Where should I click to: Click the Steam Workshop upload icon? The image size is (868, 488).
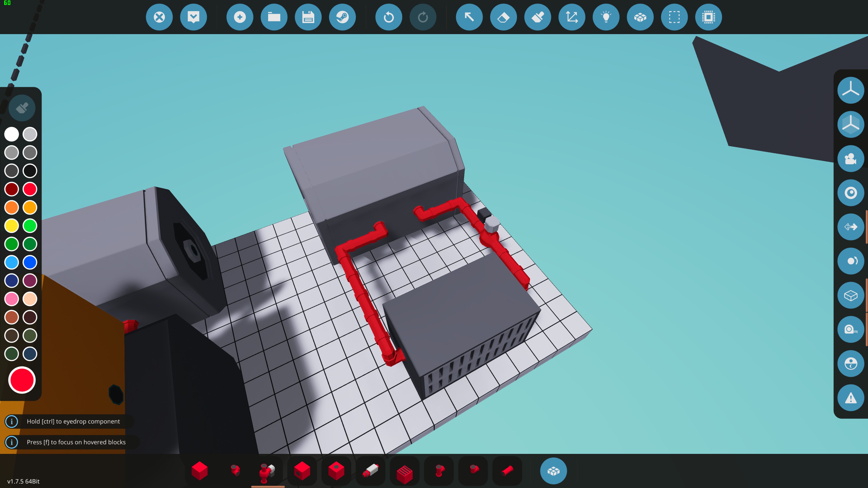coord(342,17)
